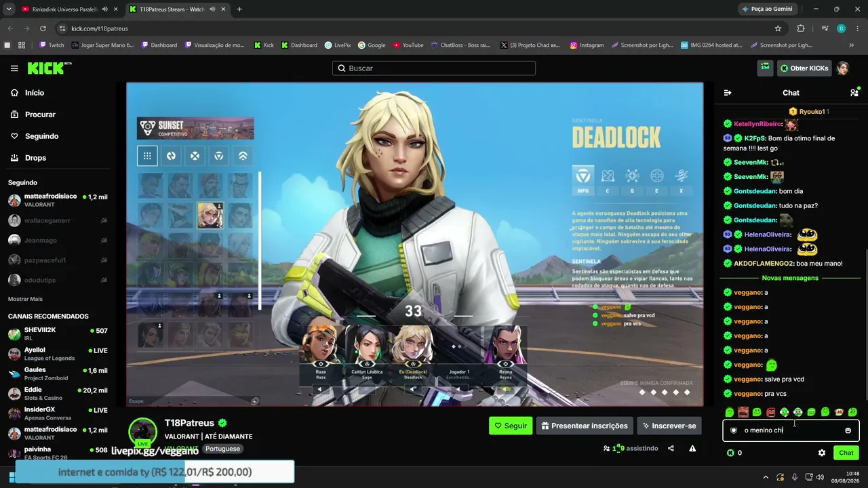Screen dimensions: 868x488
Task: Collapse the chat panel with the arrow icon
Action: click(x=728, y=93)
